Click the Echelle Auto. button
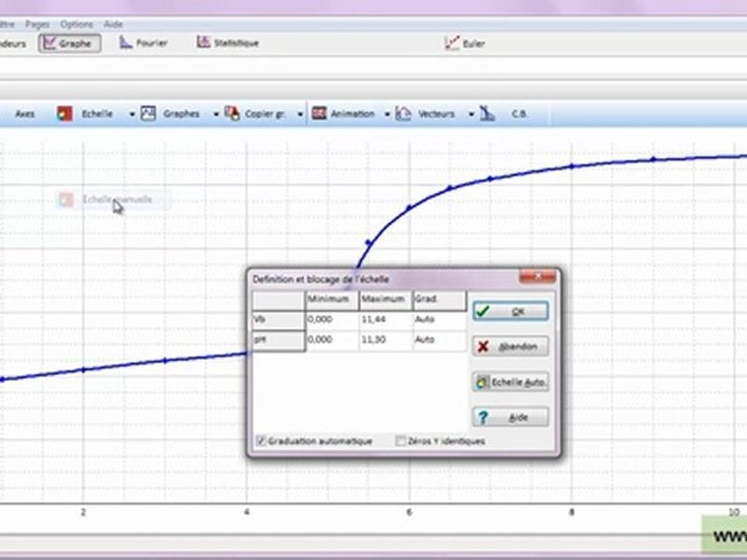The height and width of the screenshot is (560, 747). coord(510,382)
